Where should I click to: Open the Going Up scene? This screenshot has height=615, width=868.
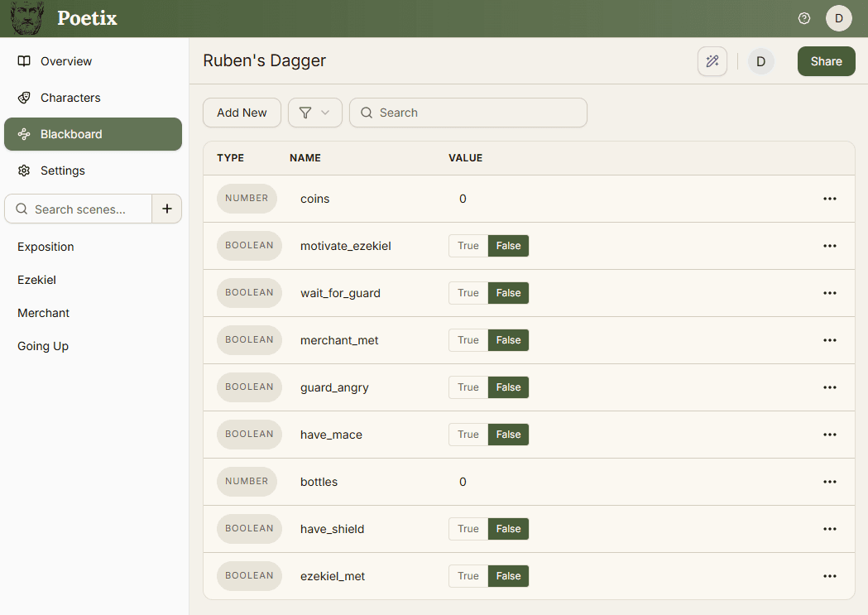coord(43,347)
